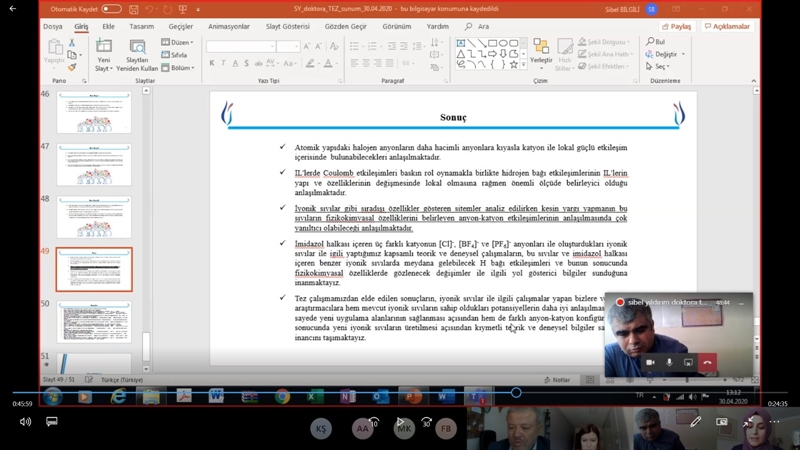Viewport: 800px width, 450px height.
Task: Click the Paylaş share button
Action: (677, 27)
